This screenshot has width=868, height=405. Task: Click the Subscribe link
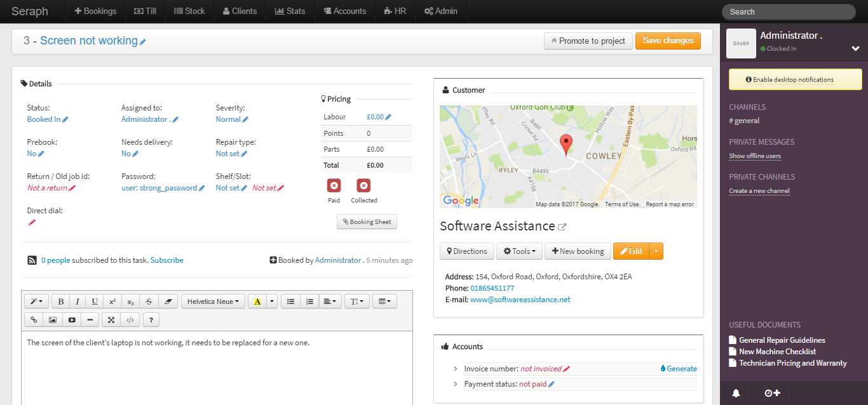coord(166,260)
